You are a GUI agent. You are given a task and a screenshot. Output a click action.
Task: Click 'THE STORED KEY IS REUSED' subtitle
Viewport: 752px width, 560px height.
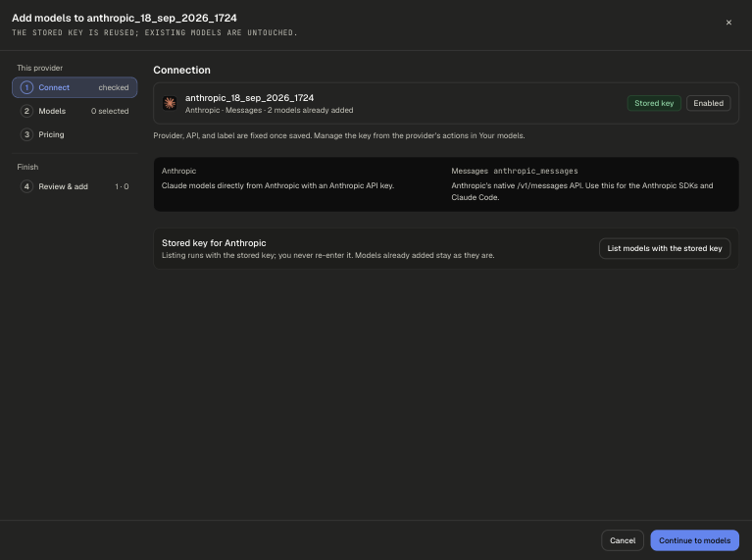click(155, 32)
